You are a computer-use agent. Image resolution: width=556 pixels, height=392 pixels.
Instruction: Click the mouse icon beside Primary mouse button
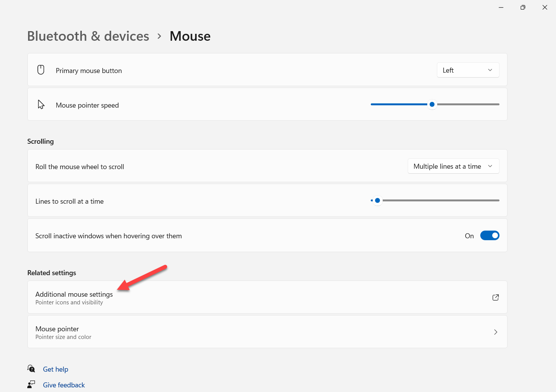click(x=41, y=70)
